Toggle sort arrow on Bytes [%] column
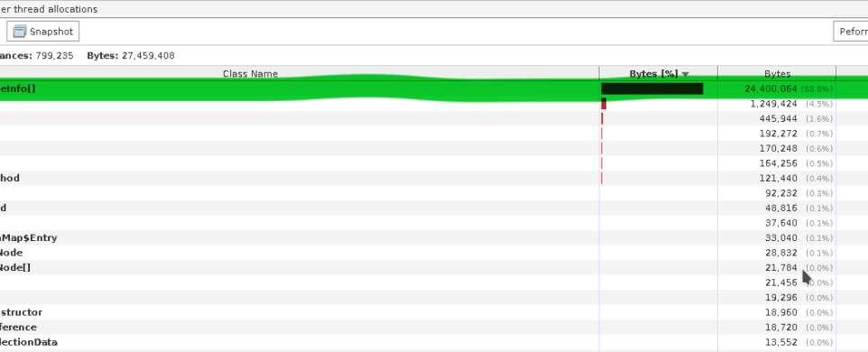Screen dimensions: 868x352 pyautogui.click(x=686, y=74)
